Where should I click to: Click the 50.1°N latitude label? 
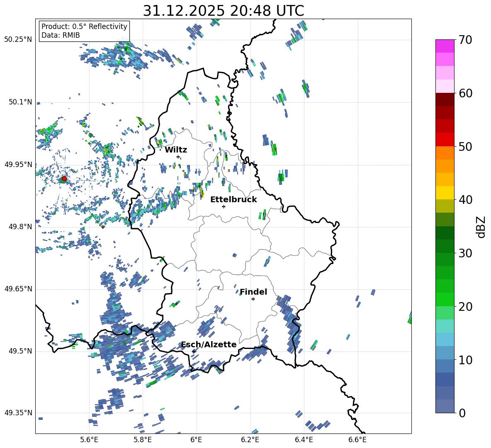click(20, 102)
